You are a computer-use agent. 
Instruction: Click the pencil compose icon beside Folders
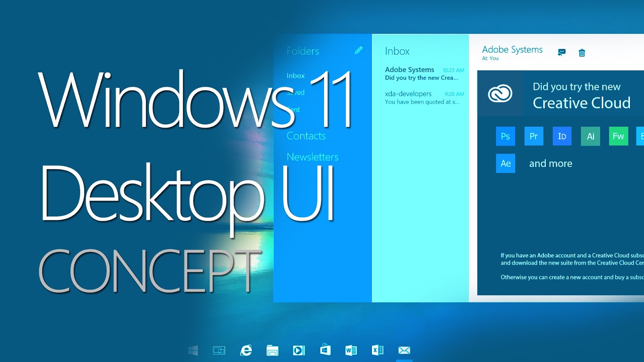point(359,50)
